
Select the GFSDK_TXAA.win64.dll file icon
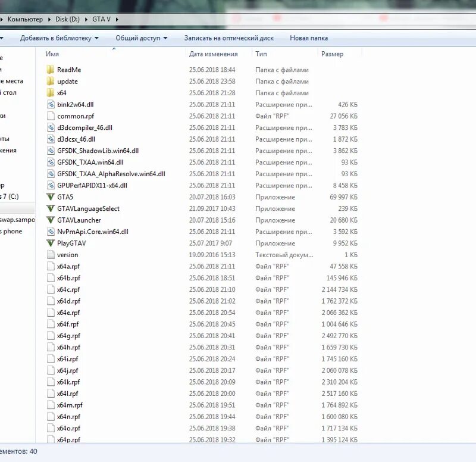(51, 162)
